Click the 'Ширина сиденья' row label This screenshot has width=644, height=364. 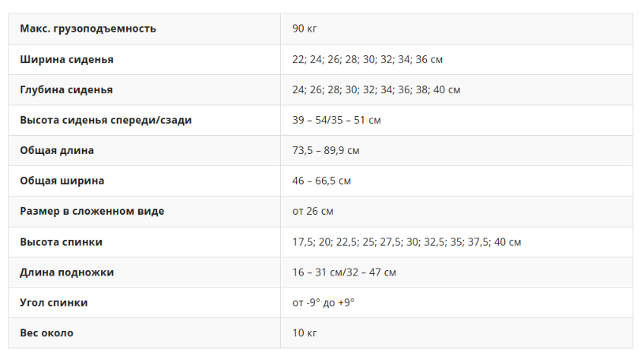66,59
